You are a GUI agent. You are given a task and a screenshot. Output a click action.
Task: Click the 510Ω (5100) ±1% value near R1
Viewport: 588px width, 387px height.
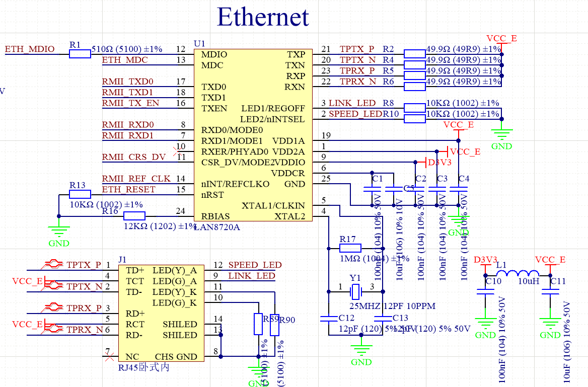coord(127,49)
